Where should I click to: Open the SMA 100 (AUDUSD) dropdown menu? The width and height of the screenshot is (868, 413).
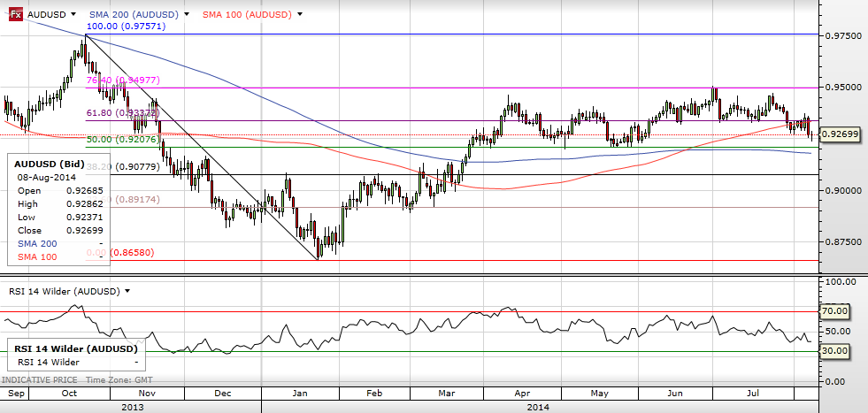(301, 15)
